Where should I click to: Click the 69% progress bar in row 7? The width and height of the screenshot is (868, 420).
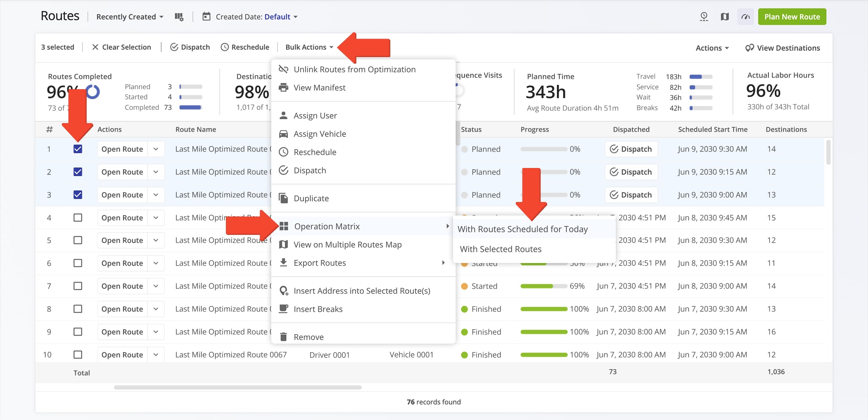tap(544, 286)
